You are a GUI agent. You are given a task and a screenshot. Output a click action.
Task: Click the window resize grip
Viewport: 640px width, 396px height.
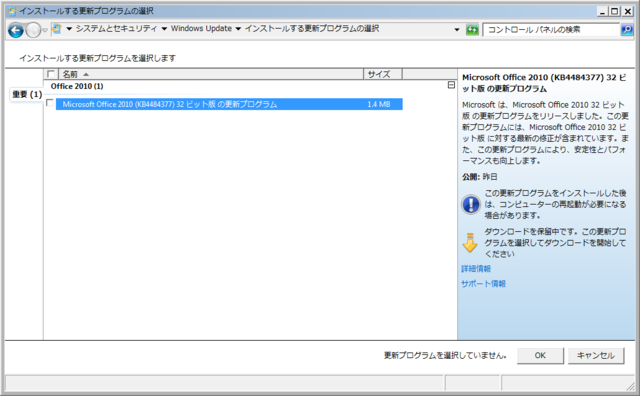pyautogui.click(x=631, y=386)
